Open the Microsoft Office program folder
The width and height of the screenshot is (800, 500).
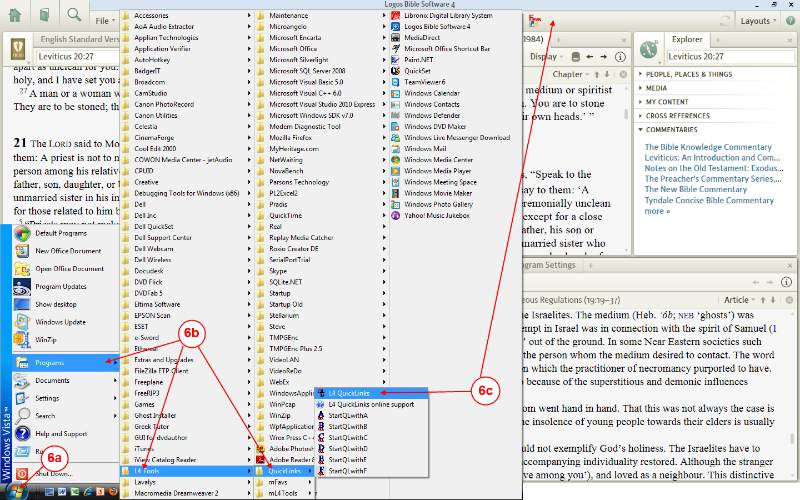coord(321,48)
